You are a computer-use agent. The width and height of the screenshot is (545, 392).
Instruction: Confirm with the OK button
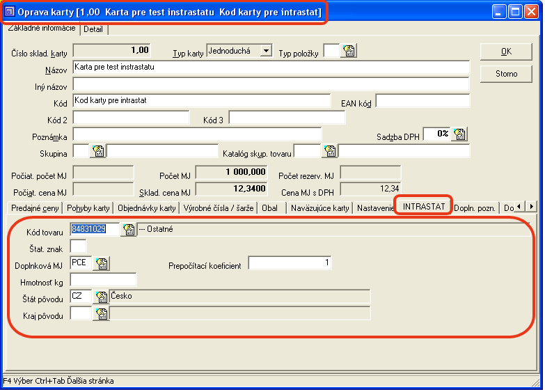tap(506, 52)
